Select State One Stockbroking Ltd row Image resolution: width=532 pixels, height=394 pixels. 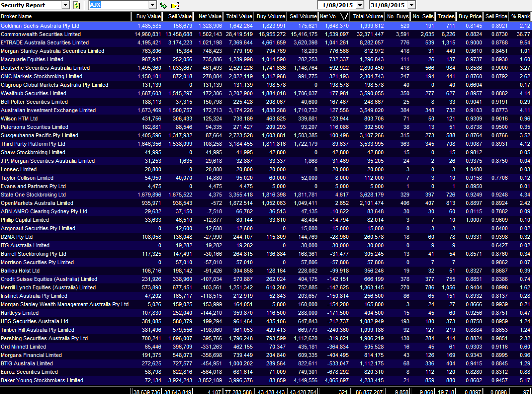(x=266, y=195)
